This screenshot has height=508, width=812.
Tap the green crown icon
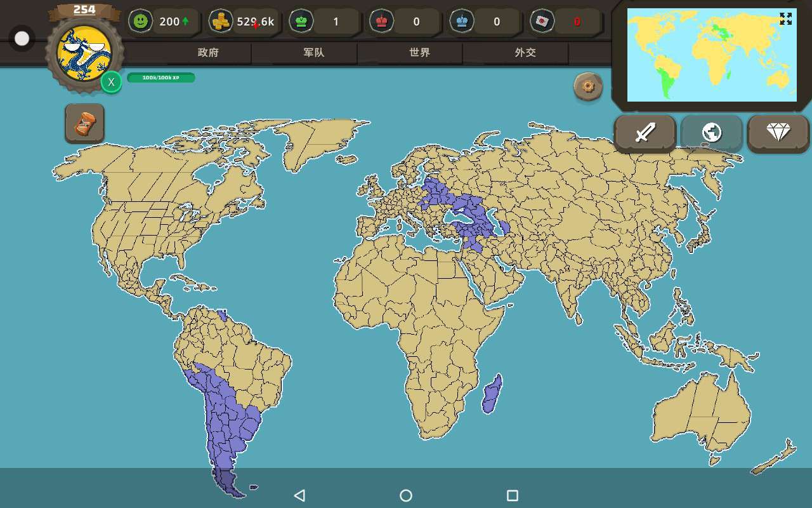(x=301, y=21)
